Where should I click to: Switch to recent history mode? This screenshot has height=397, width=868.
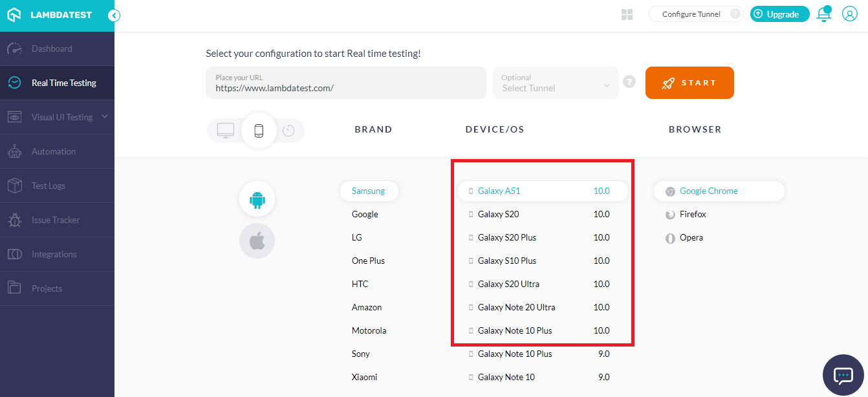[288, 130]
